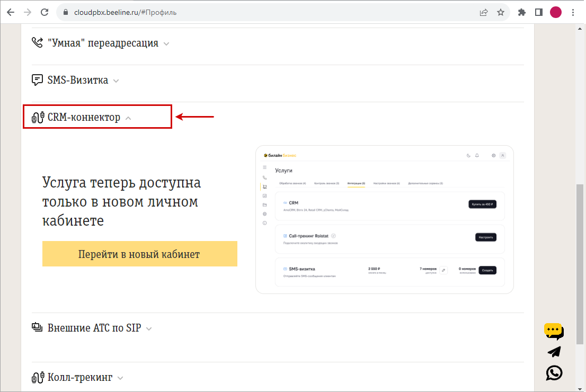This screenshot has height=392, width=586.
Task: View site security lock info
Action: click(66, 12)
